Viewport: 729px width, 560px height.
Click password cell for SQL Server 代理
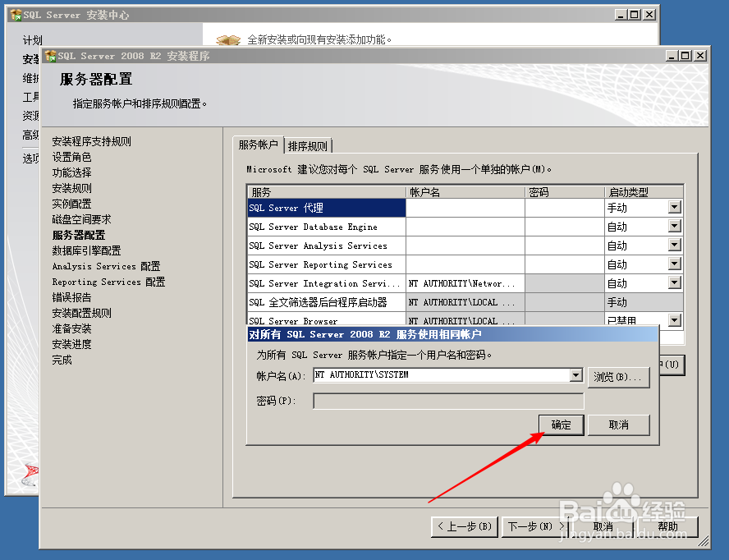pyautogui.click(x=565, y=208)
